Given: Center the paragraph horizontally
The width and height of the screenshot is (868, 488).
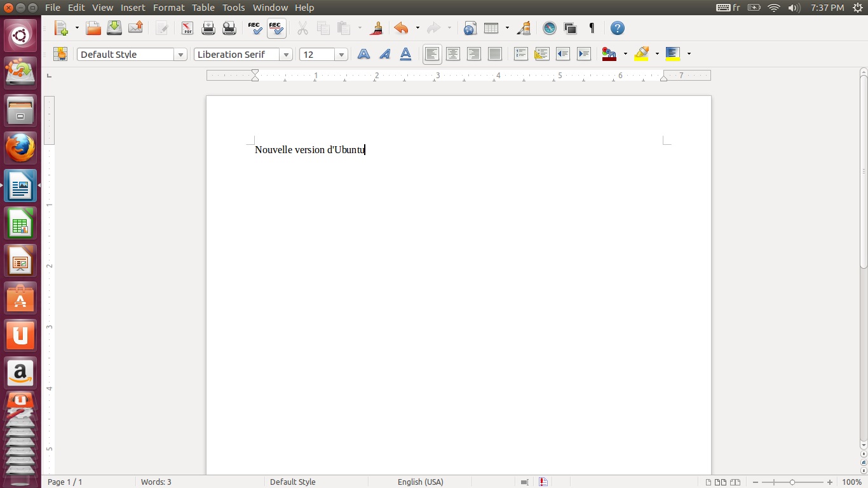Looking at the screenshot, I should (x=453, y=54).
